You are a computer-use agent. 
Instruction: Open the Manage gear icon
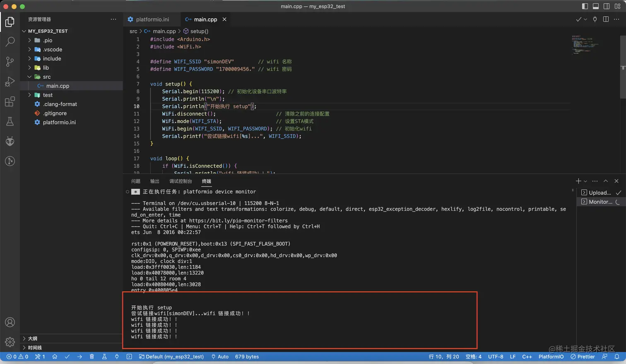10,342
